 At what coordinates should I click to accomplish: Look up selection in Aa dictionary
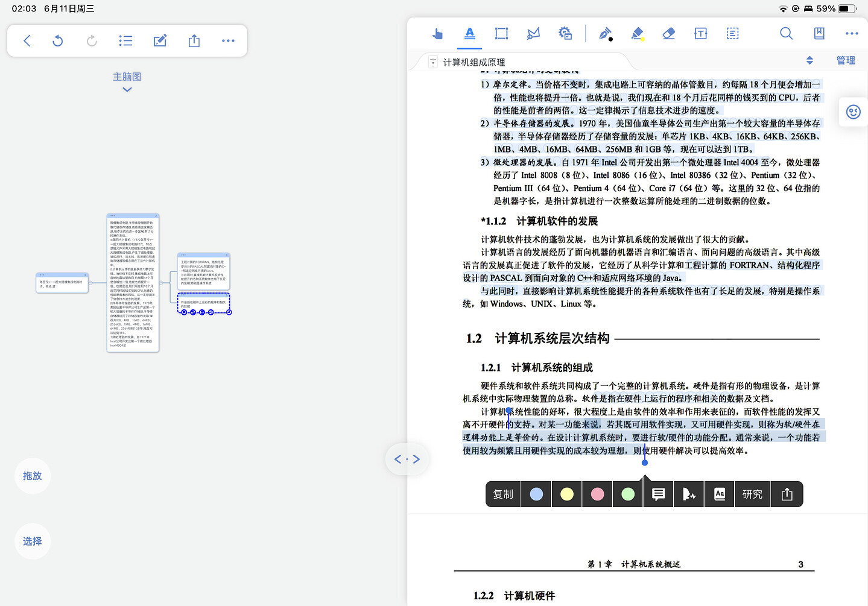click(719, 494)
